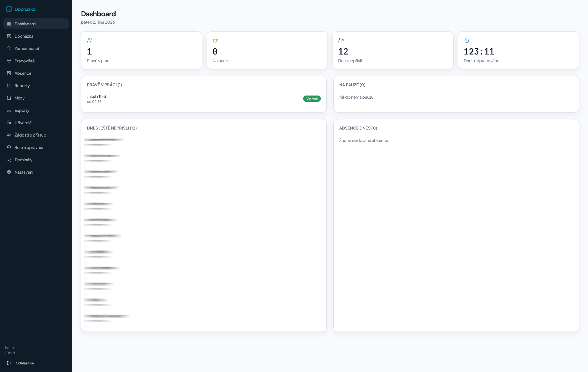
Task: Select the Jakub Test employee row
Action: [x=204, y=99]
